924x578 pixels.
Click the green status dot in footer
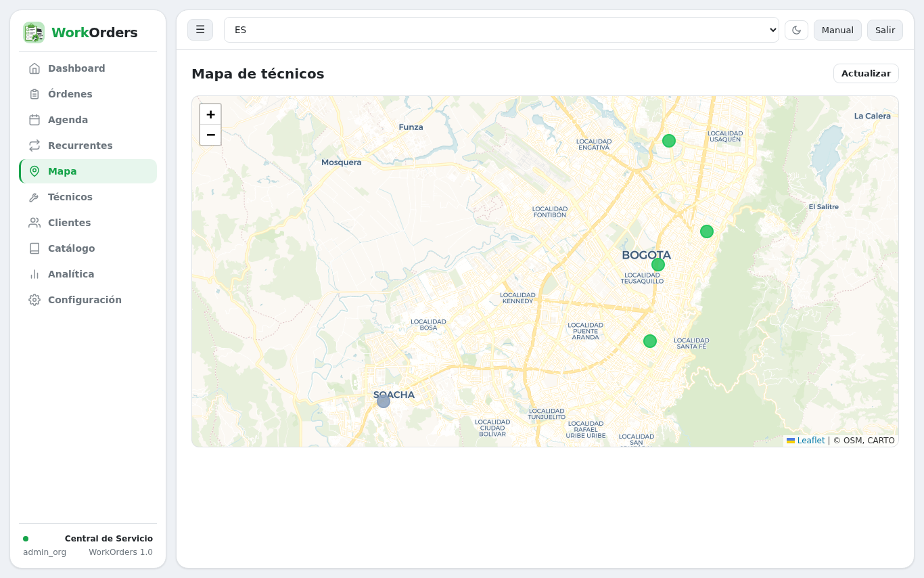click(x=26, y=539)
